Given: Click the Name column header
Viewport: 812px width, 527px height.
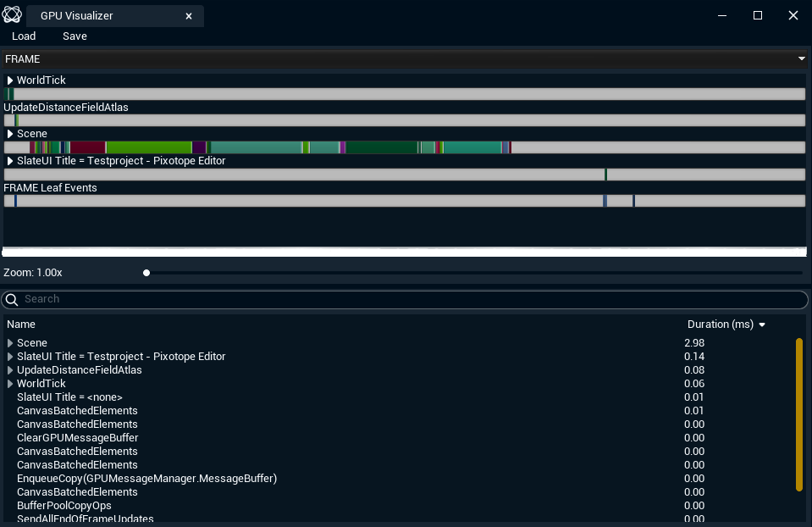Looking at the screenshot, I should [x=21, y=325].
